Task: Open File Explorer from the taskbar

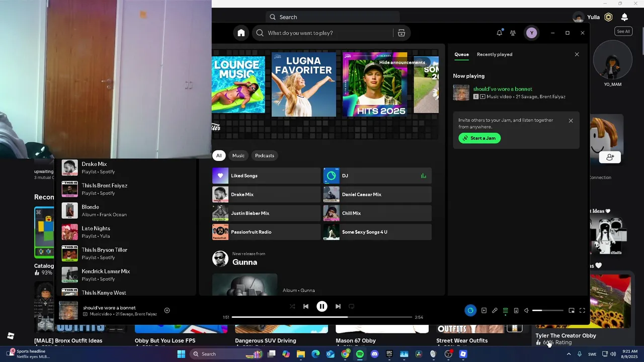Action: [x=301, y=354]
